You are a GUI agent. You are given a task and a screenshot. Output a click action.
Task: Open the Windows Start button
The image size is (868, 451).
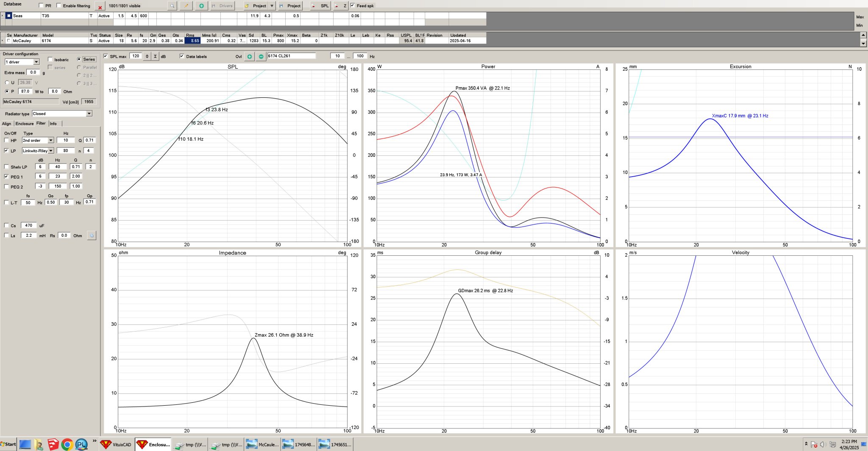8,444
